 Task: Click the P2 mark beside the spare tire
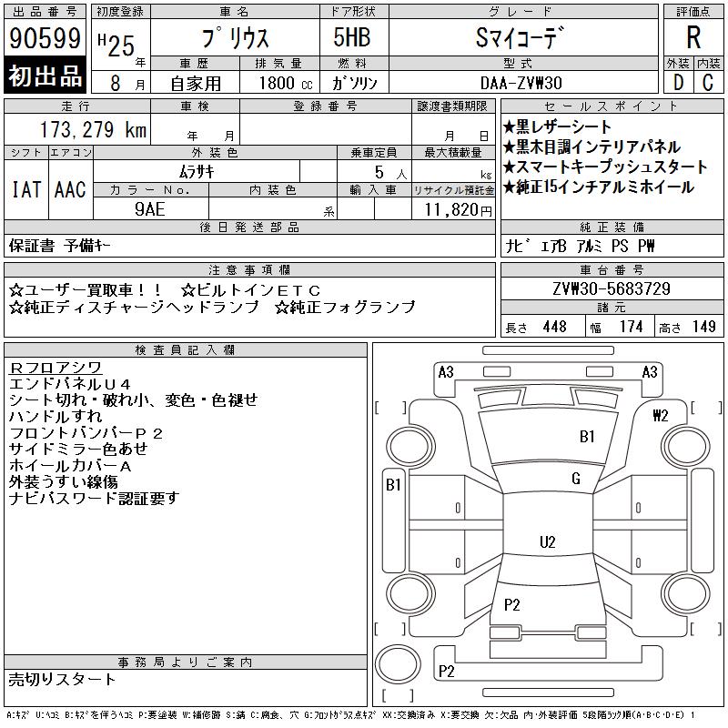click(446, 672)
